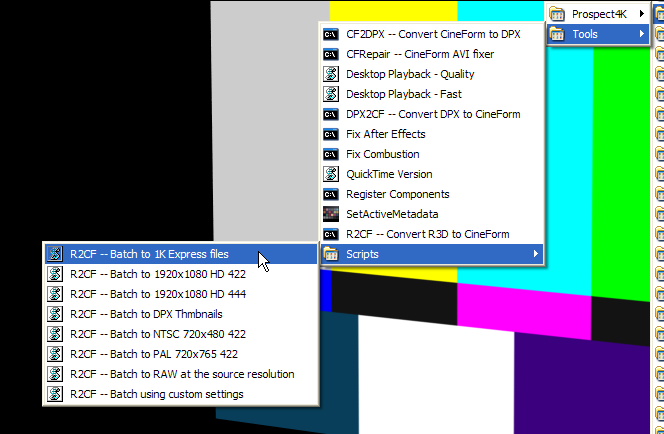The width and height of the screenshot is (664, 434).
Task: Click the Prospect4K folder icon
Action: point(557,14)
